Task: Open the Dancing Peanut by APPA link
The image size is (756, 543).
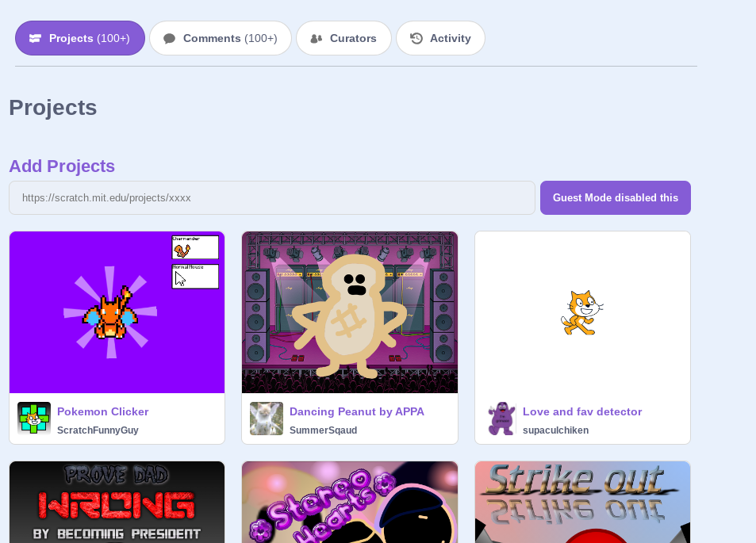Action: point(356,411)
